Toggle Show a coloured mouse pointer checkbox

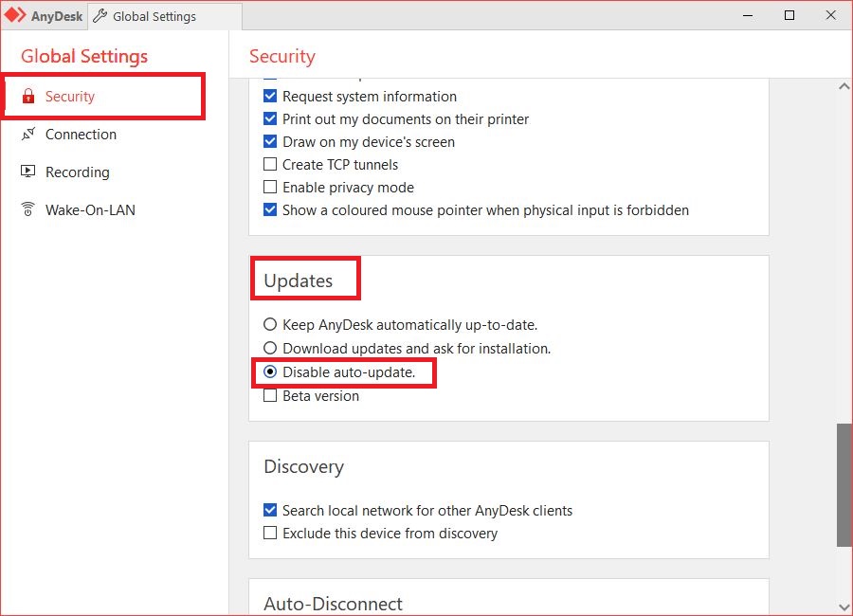270,210
